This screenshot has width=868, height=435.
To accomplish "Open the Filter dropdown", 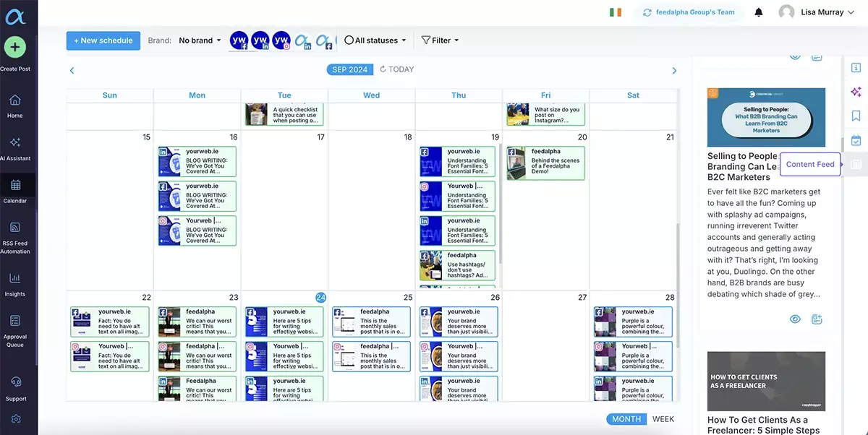I will (x=440, y=40).
